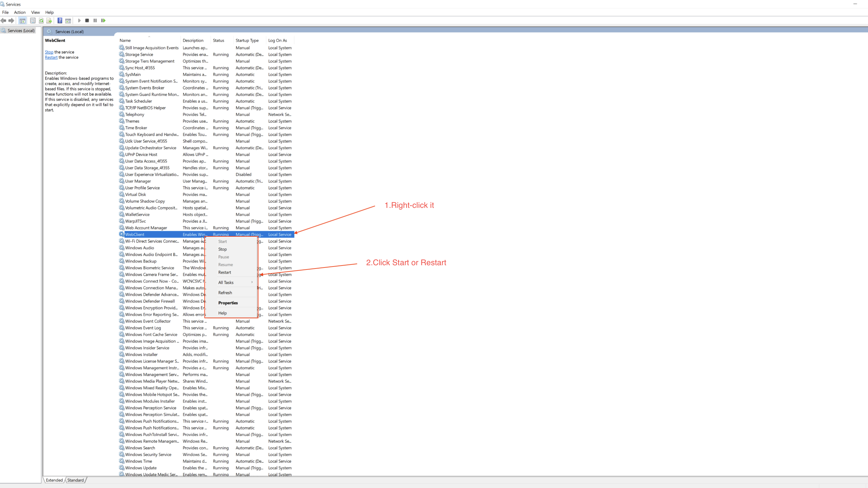Click the Restart the service link

51,57
